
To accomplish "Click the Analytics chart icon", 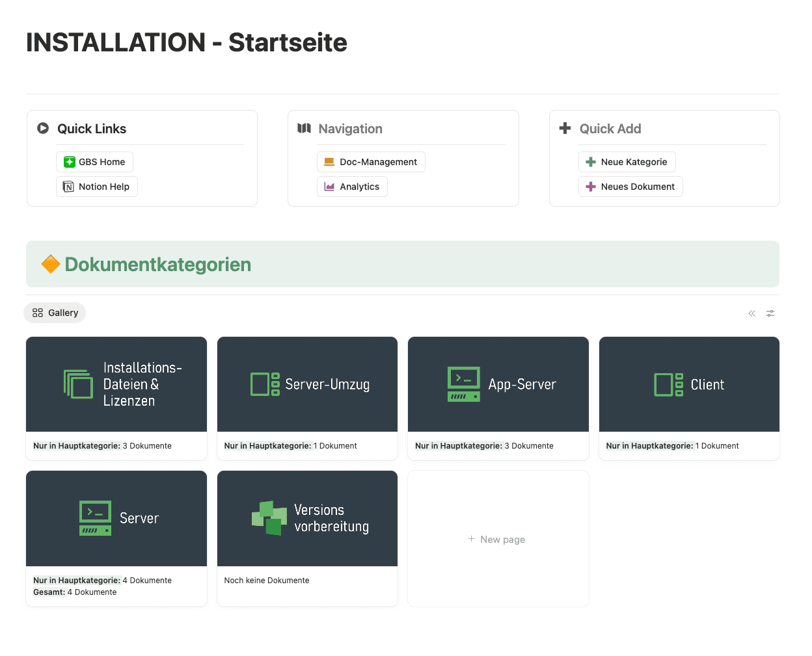I will pyautogui.click(x=329, y=187).
